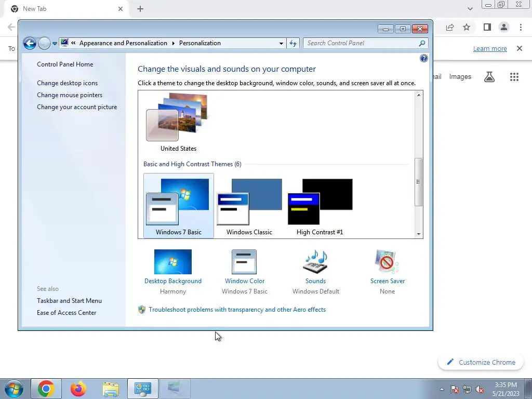Close the Chrome New Tab tab
The height and width of the screenshot is (399, 532).
point(121,9)
